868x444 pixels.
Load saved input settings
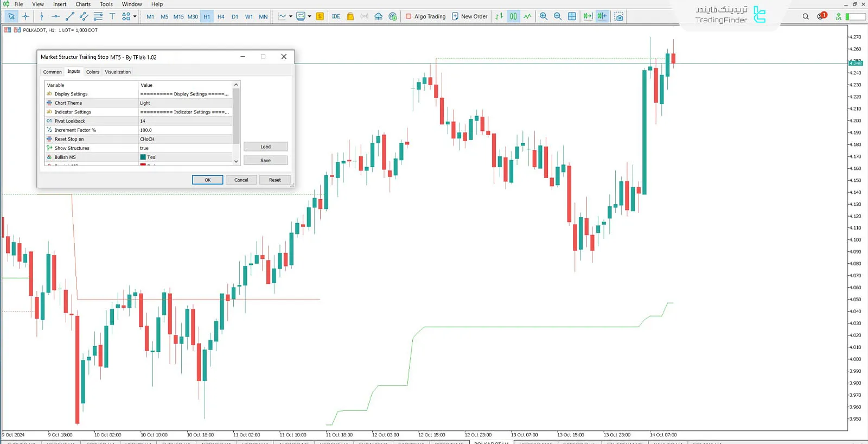click(x=265, y=147)
